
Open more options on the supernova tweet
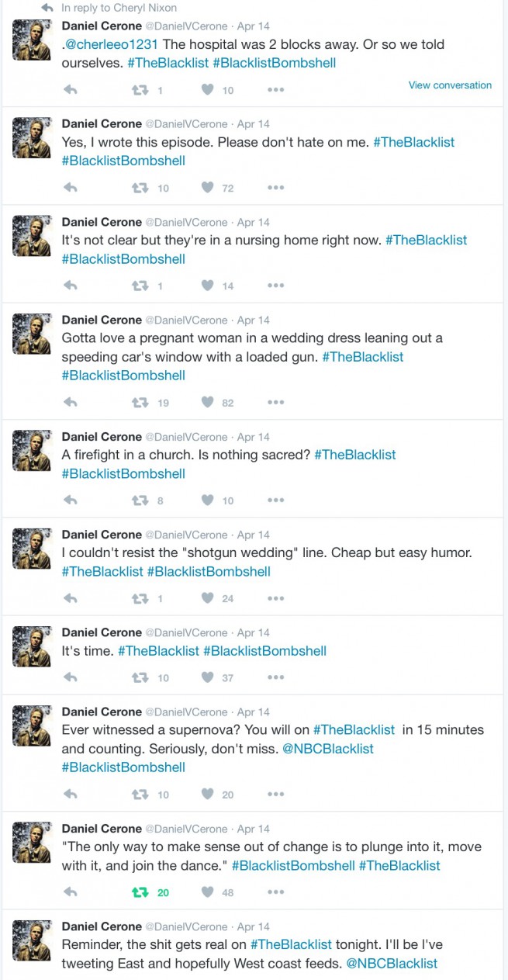pos(275,794)
